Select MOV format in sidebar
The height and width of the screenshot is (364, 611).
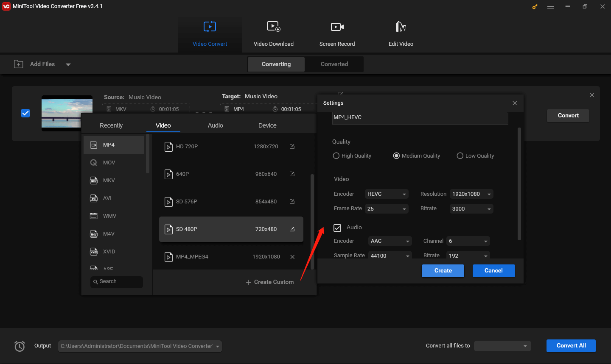pyautogui.click(x=114, y=163)
